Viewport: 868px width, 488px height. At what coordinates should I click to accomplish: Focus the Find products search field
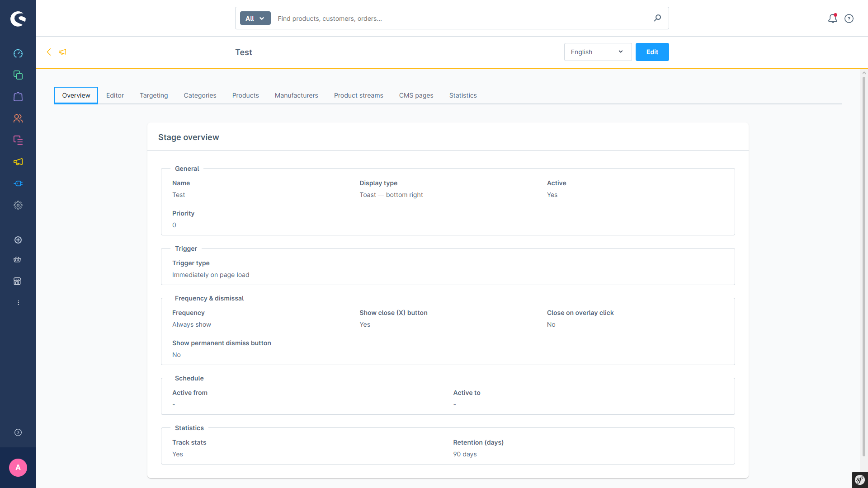(x=461, y=19)
